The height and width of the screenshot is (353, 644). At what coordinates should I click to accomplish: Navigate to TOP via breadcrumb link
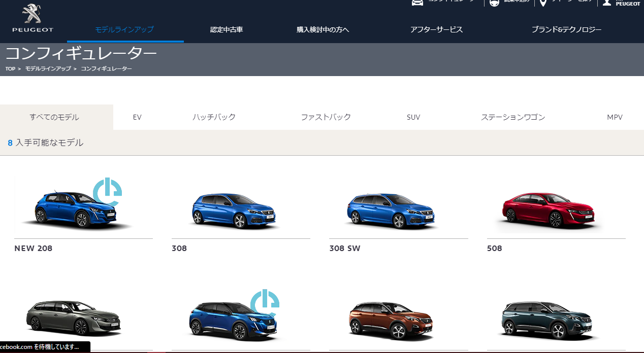[9, 69]
